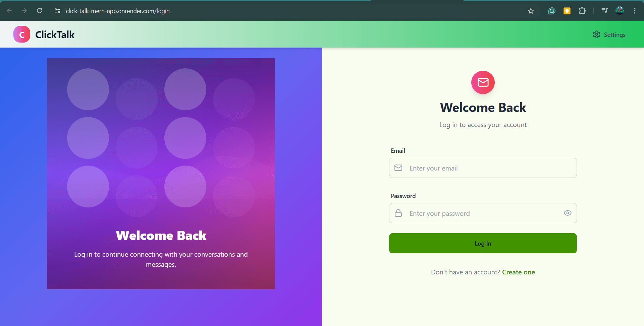Viewport: 644px width, 326px height.
Task: Open the yellow extension icon
Action: point(567,11)
